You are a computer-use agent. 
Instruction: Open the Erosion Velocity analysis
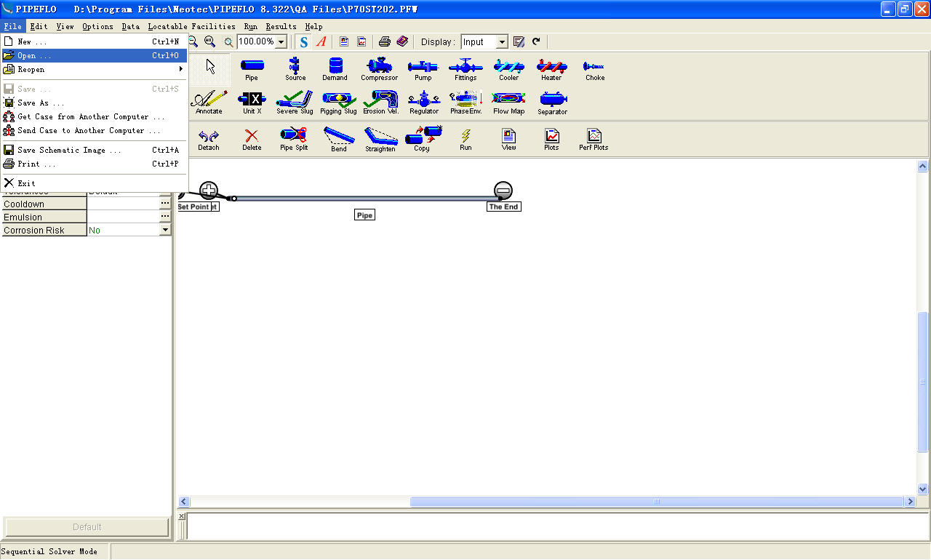(x=380, y=103)
